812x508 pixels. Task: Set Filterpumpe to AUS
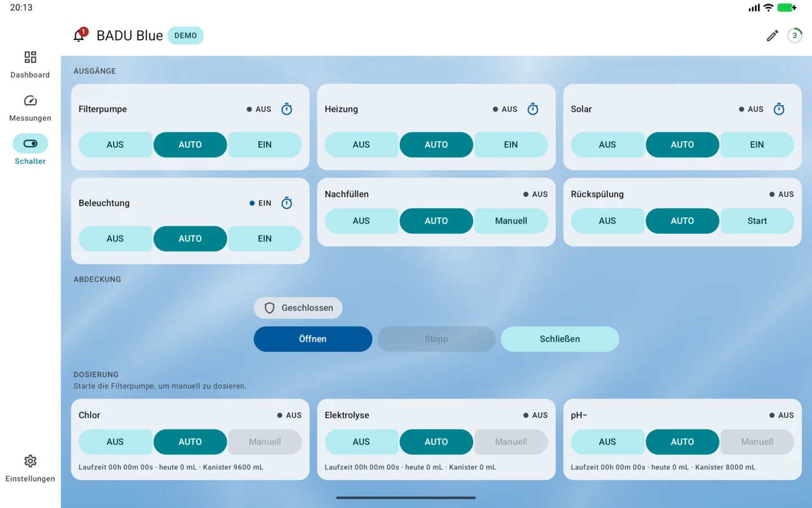click(115, 144)
